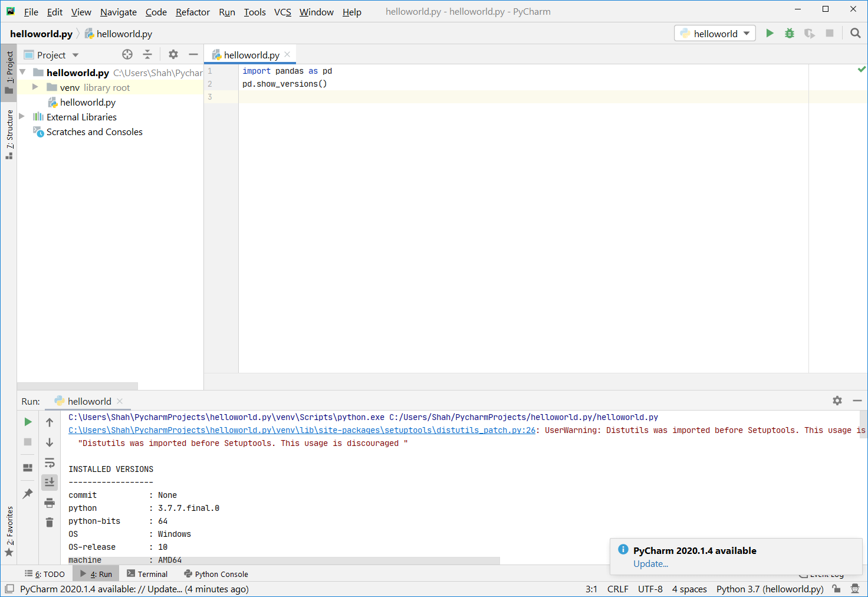Viewport: 868px width, 597px height.
Task: Minimize the Run tool window
Action: click(x=857, y=401)
